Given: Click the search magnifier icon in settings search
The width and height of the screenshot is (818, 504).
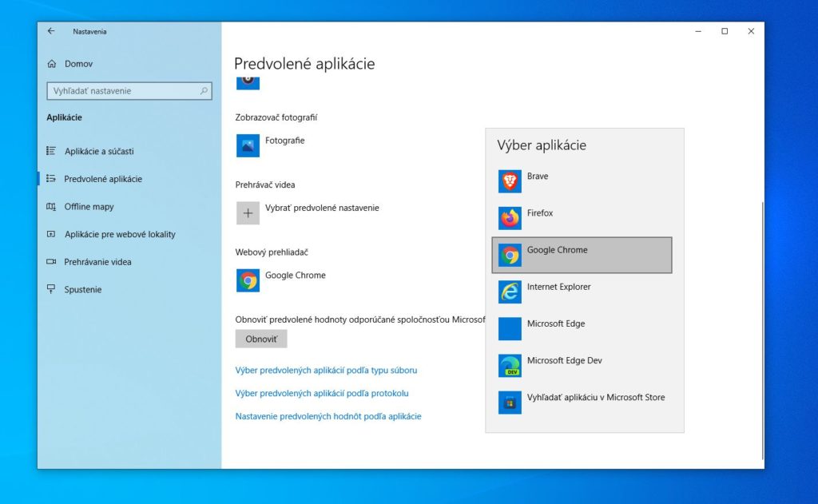Looking at the screenshot, I should coord(204,91).
